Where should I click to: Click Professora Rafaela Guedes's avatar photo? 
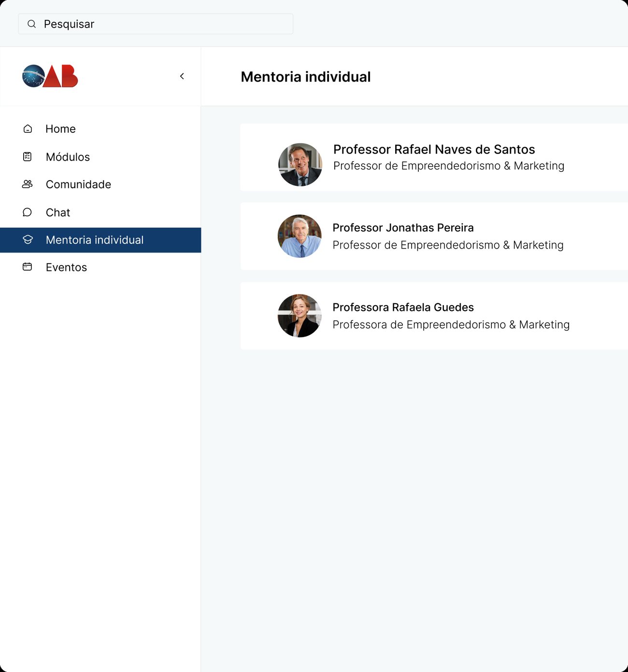click(x=300, y=316)
